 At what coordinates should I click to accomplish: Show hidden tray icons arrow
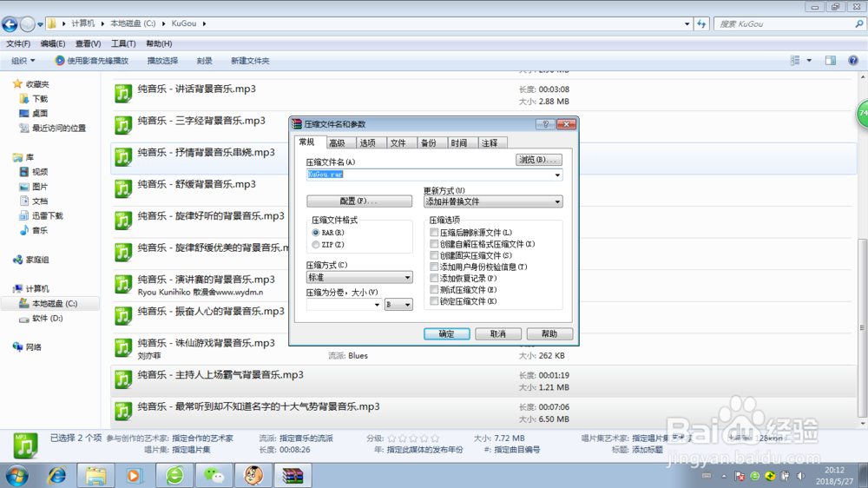click(x=724, y=476)
